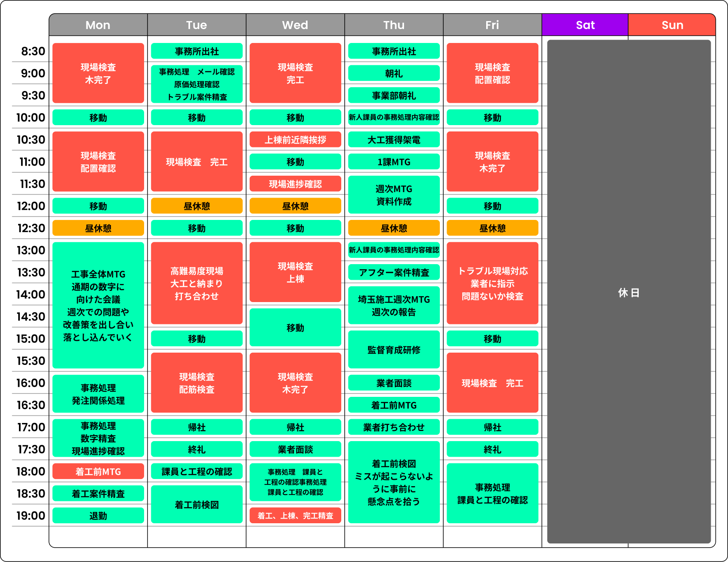Open Monday's 工事全体MTG event
728x562 pixels.
pos(98,305)
